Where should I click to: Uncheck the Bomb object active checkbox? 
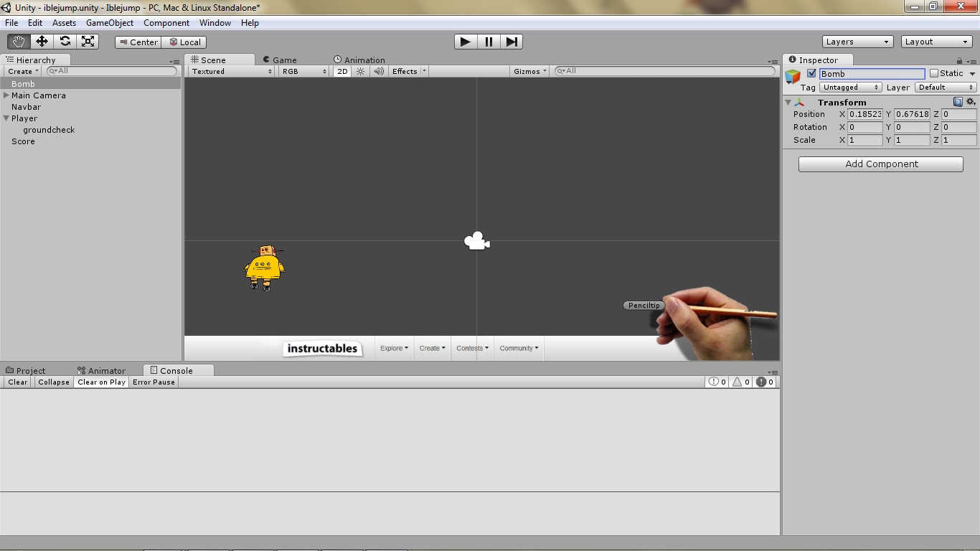[811, 73]
